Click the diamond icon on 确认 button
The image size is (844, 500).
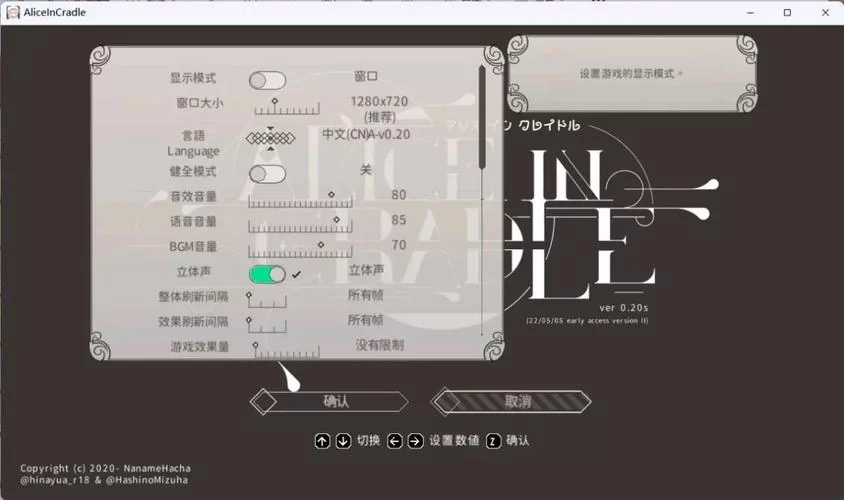click(x=264, y=402)
